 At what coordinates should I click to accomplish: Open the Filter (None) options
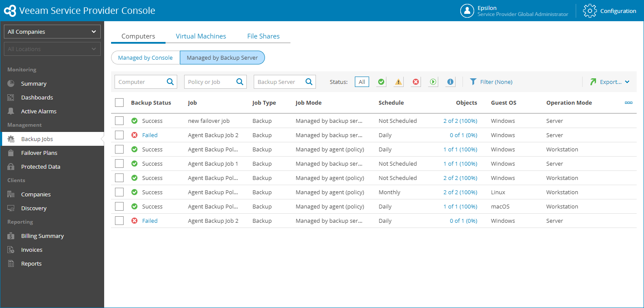point(491,82)
